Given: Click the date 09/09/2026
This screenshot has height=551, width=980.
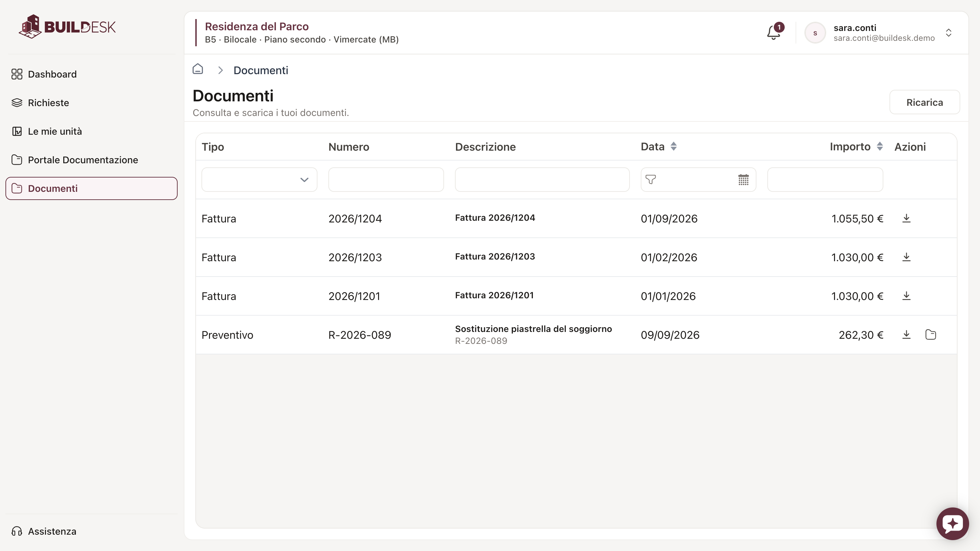Looking at the screenshot, I should [x=670, y=335].
